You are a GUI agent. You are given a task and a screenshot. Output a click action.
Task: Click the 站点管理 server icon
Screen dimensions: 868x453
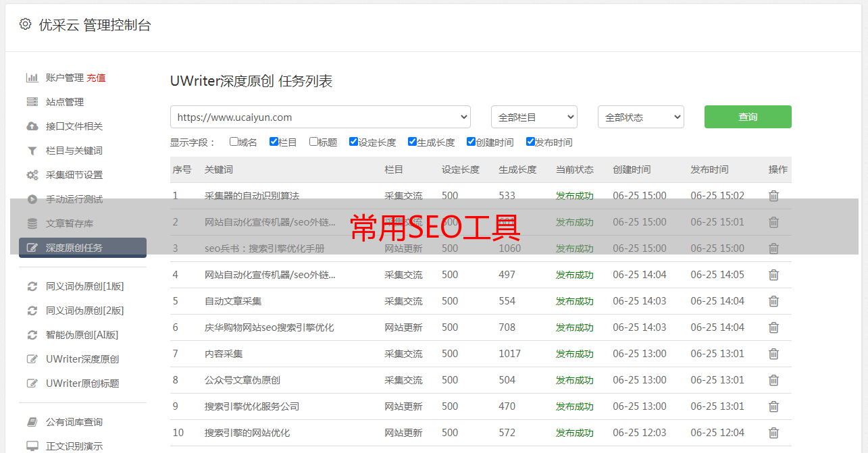32,102
